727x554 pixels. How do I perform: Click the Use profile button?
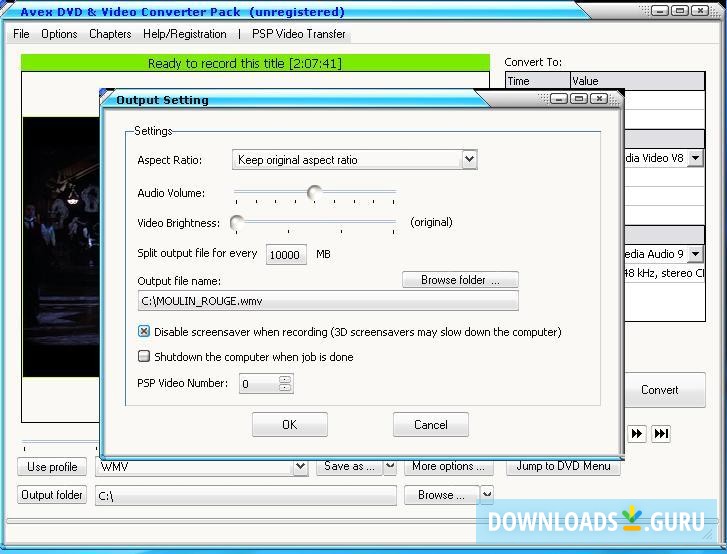(52, 466)
